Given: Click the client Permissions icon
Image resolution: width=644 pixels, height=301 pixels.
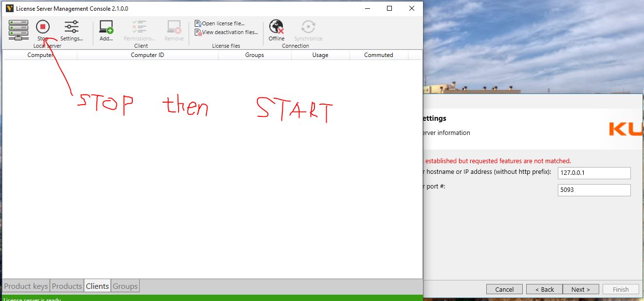Looking at the screenshot, I should (x=139, y=30).
